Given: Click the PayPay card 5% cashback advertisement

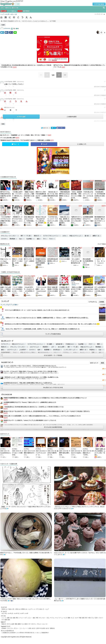Looking at the screenshot, I should pos(53,49).
